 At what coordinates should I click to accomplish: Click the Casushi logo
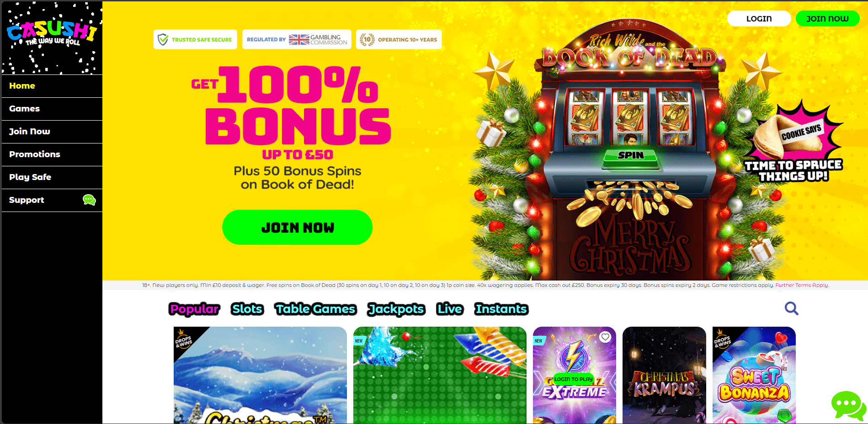(x=52, y=33)
